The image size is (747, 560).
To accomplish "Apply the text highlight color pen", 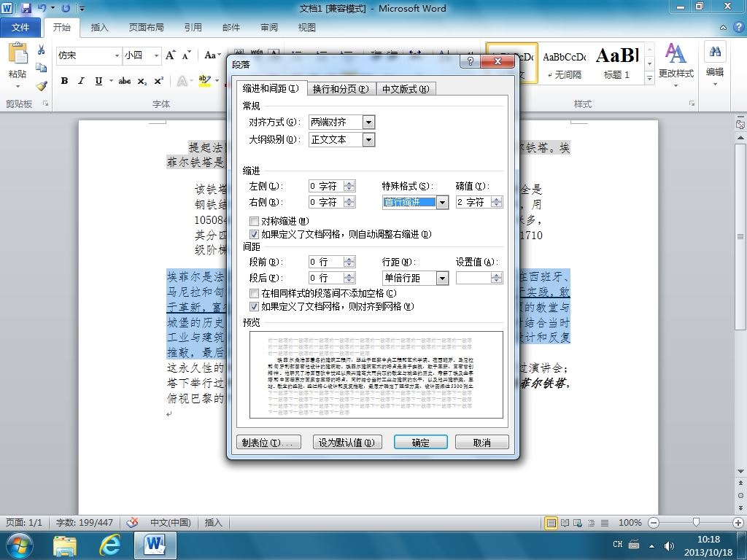I will (x=204, y=81).
